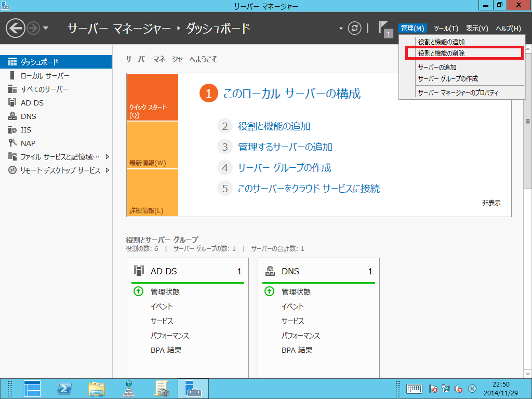This screenshot has width=532, height=399.
Task: Open the notifications flag icon
Action: pyautogui.click(x=385, y=29)
